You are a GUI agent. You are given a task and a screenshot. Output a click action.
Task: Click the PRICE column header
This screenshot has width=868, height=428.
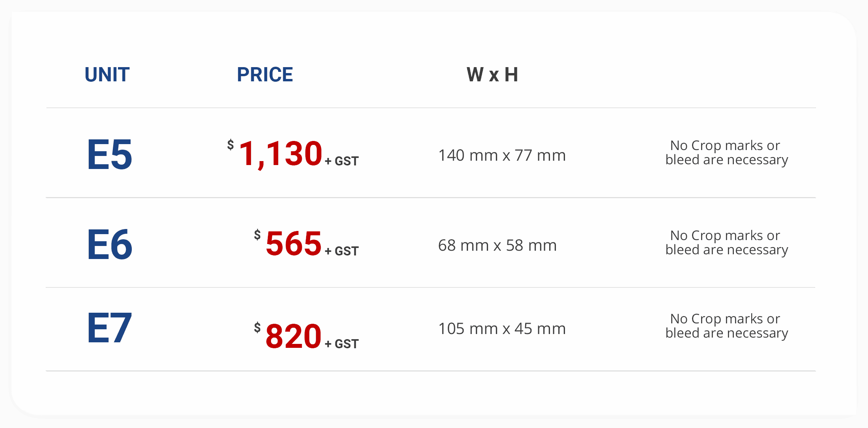[265, 75]
